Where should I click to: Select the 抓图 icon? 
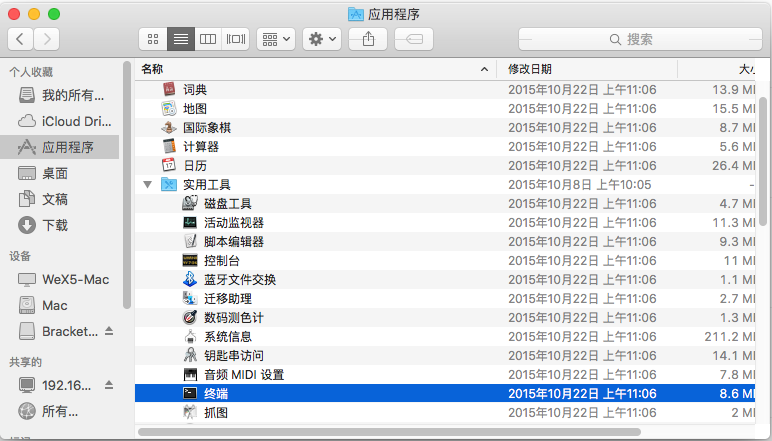[190, 412]
